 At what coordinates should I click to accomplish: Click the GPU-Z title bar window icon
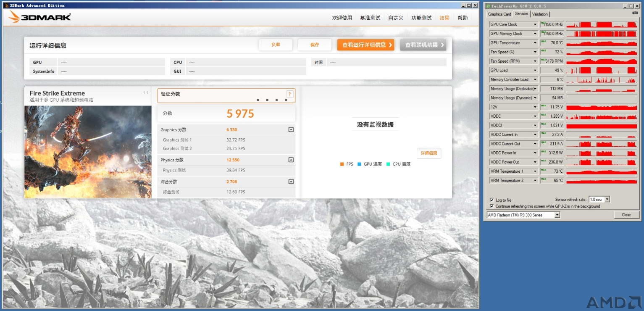tap(488, 6)
